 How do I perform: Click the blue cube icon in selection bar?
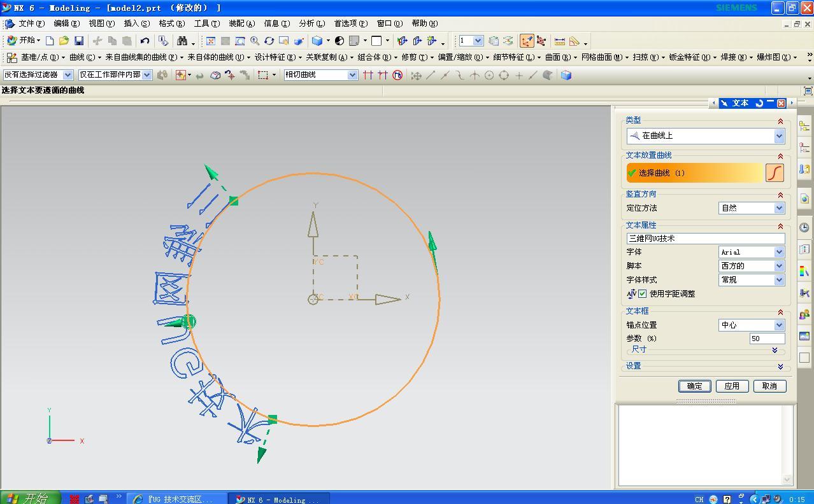tap(566, 75)
